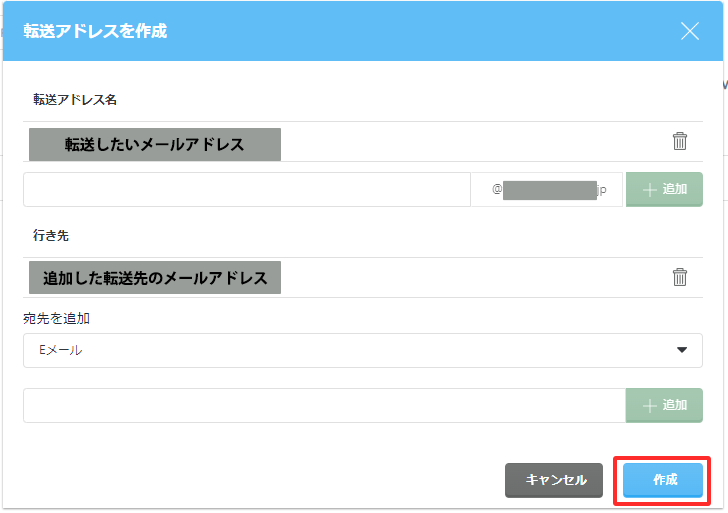
Task: Click 追加 button beside the domain field
Action: click(x=664, y=189)
